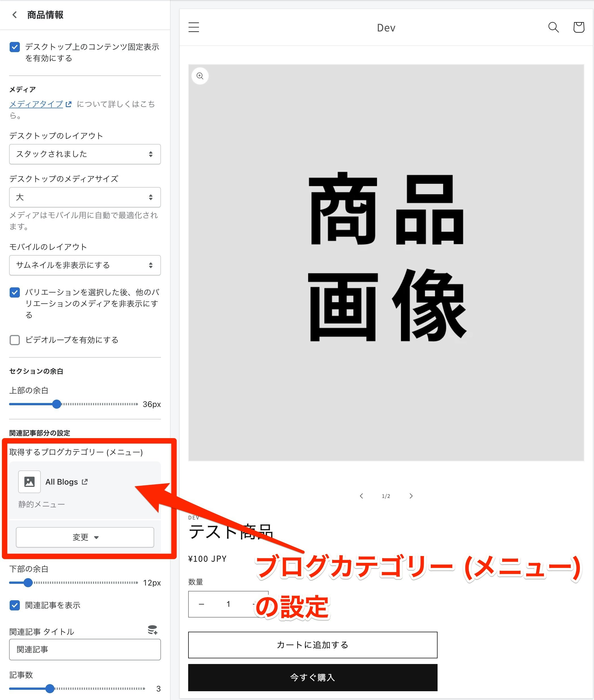Click the zoom magnifier on the product image
Screen dimensions: 594x700
[200, 76]
